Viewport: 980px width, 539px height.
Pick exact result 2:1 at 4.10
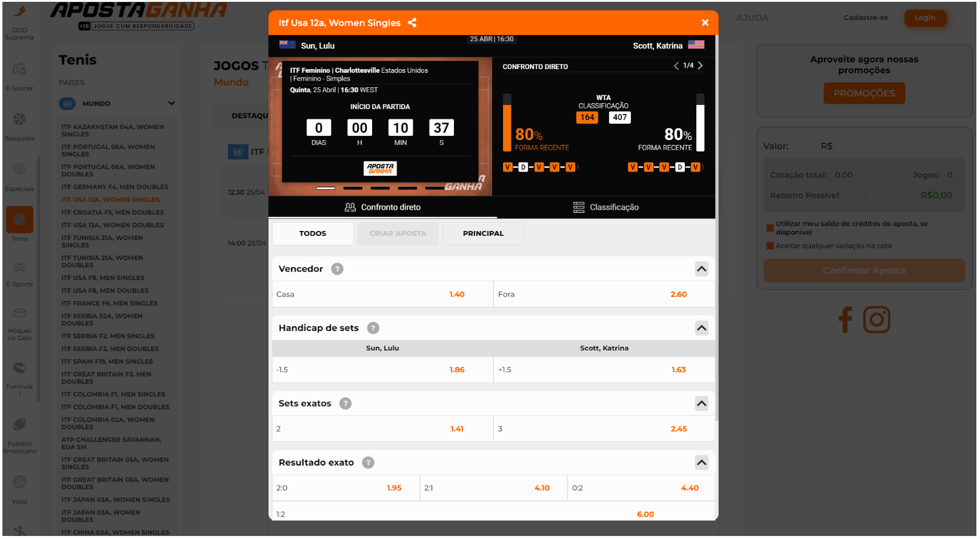pos(493,488)
